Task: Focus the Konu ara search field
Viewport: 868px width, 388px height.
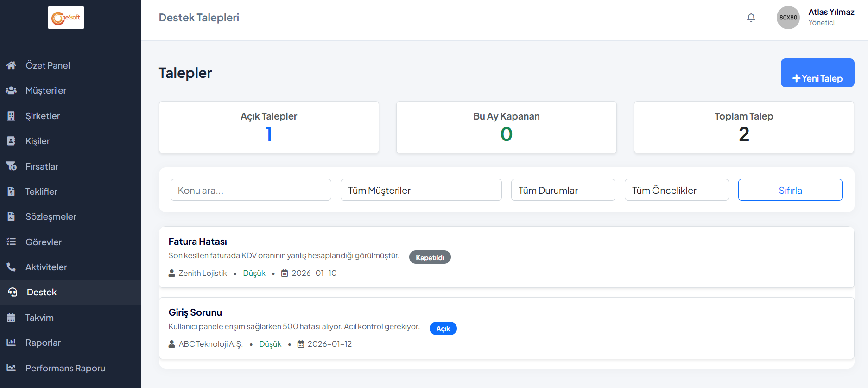Action: tap(251, 190)
